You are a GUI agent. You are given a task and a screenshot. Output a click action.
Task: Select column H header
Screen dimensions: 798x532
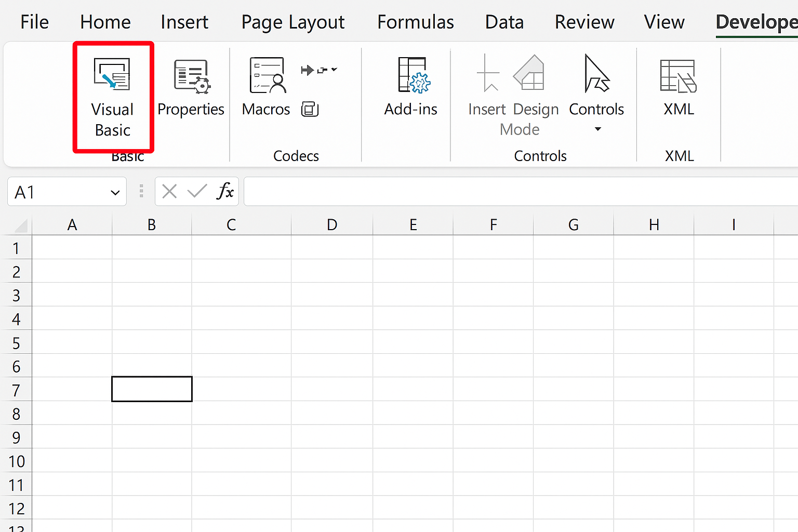[x=654, y=225]
